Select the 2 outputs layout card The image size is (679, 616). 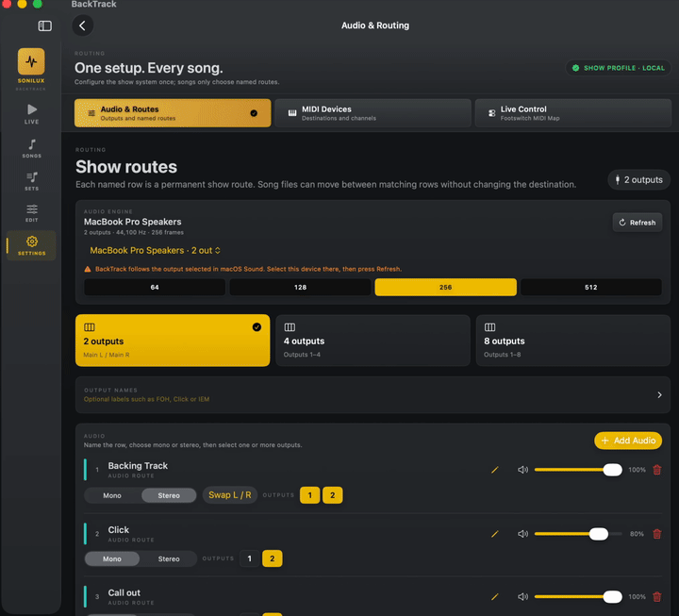tap(173, 341)
